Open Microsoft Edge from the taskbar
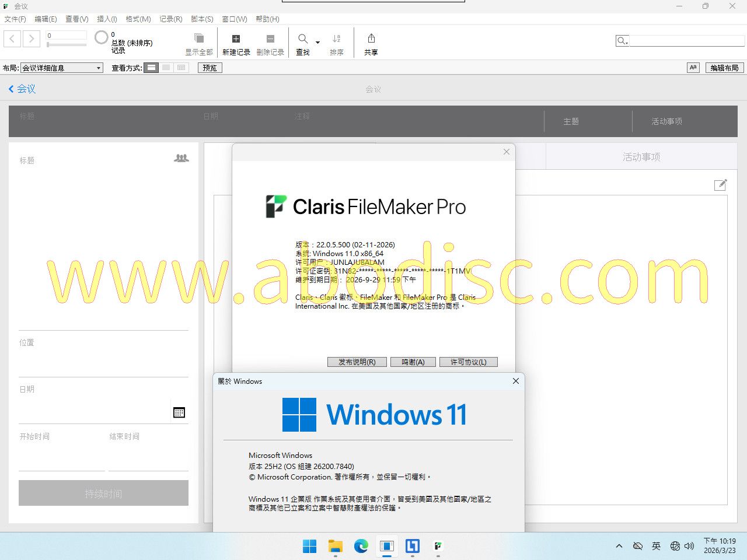The image size is (747, 560). [x=361, y=546]
